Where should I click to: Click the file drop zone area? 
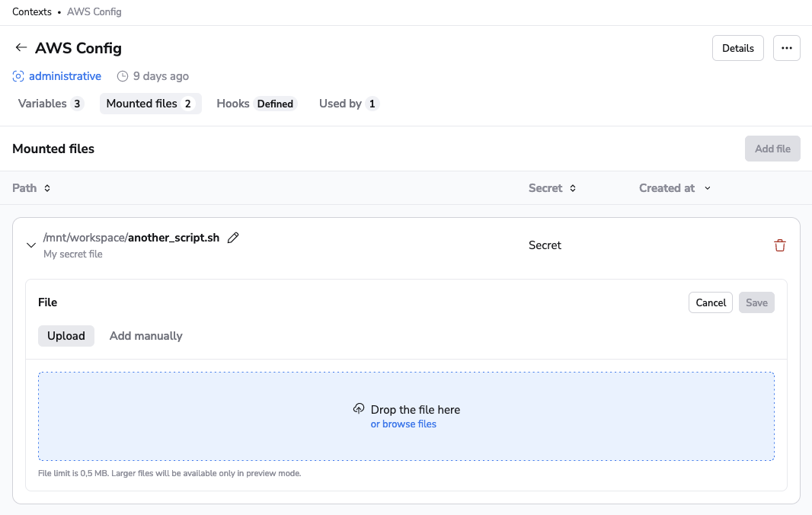[406, 416]
